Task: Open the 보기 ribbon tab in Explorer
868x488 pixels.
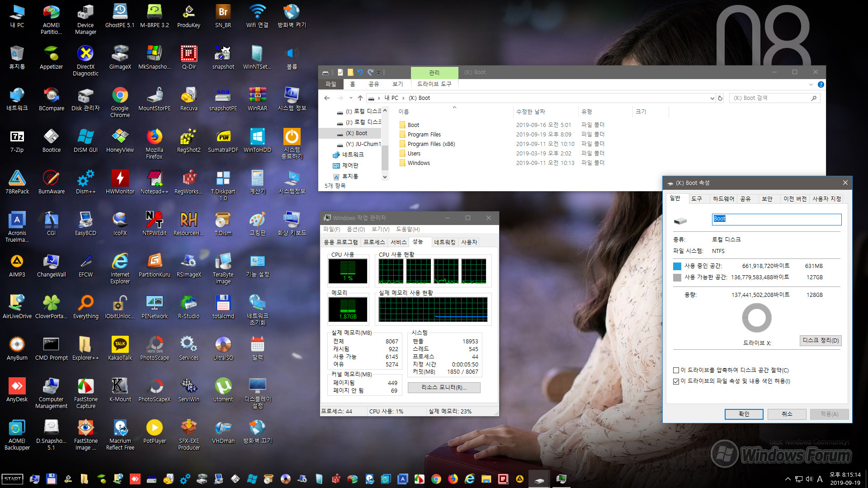Action: 398,84
